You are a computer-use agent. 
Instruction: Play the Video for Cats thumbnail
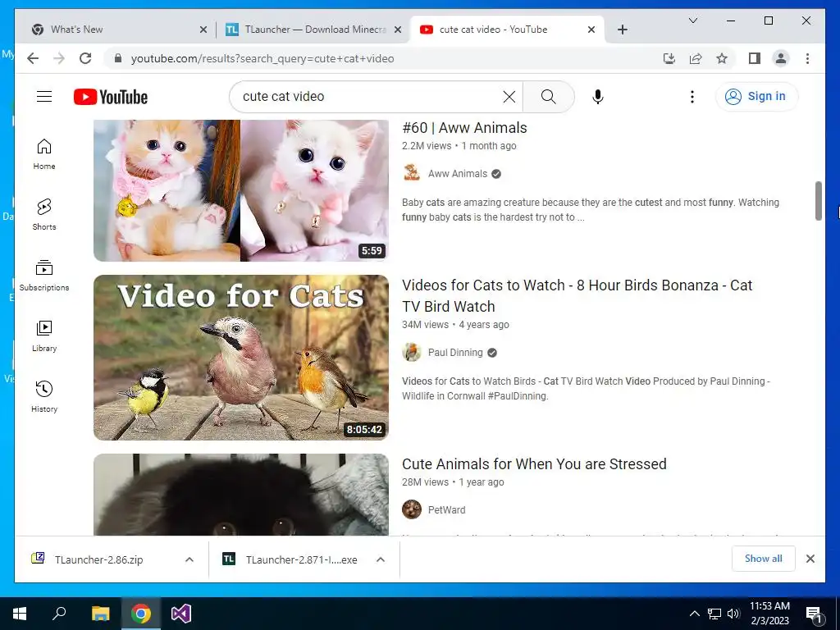241,358
